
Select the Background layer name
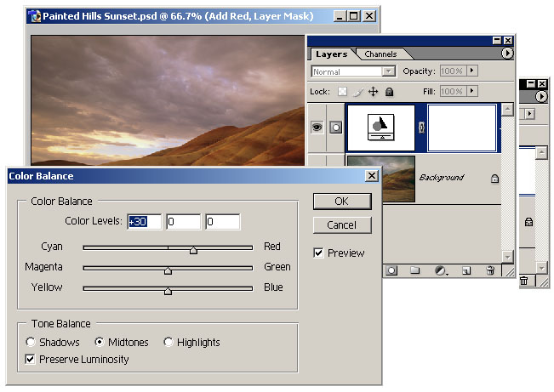[442, 178]
